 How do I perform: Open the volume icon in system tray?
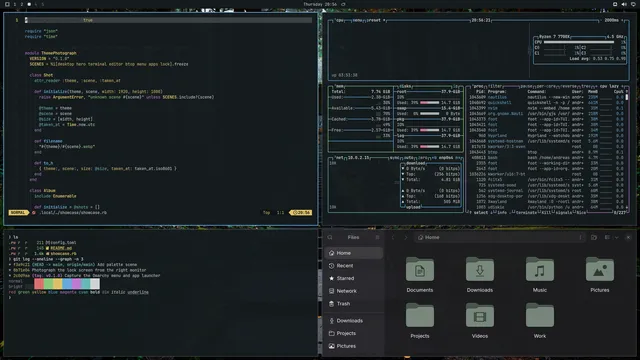point(624,4)
